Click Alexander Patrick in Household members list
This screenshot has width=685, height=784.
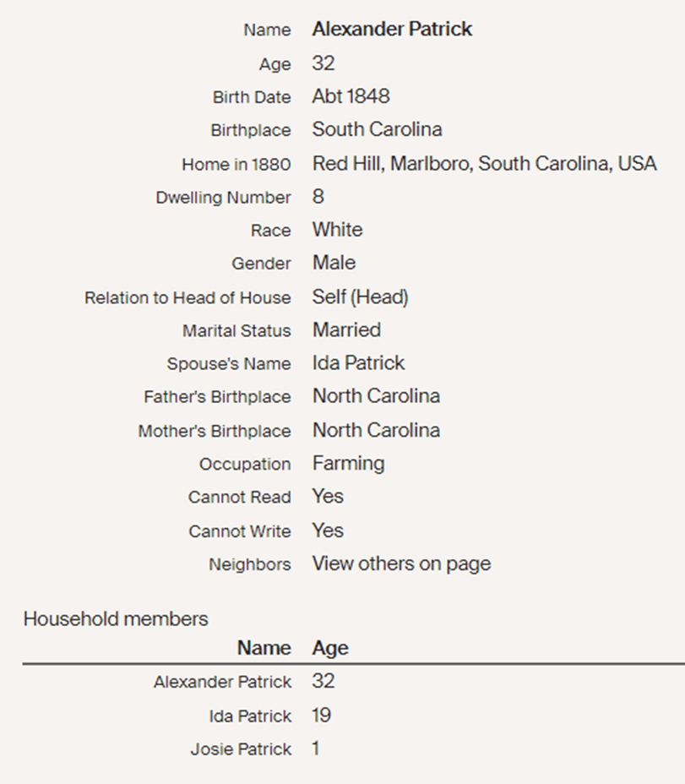pyautogui.click(x=222, y=682)
